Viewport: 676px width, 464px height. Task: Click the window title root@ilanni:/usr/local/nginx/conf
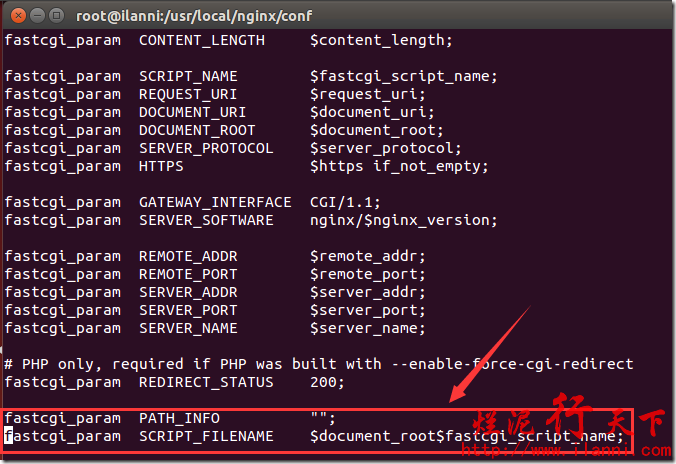194,16
